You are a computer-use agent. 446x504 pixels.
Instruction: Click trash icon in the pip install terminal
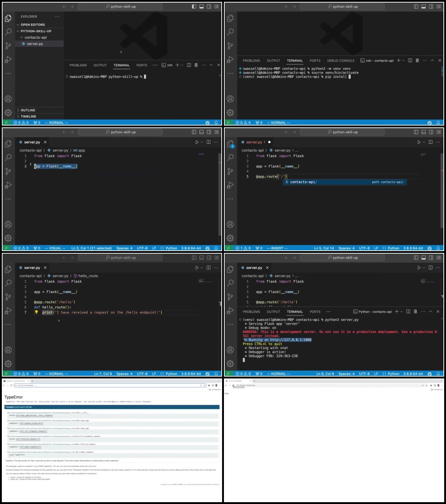(417, 61)
